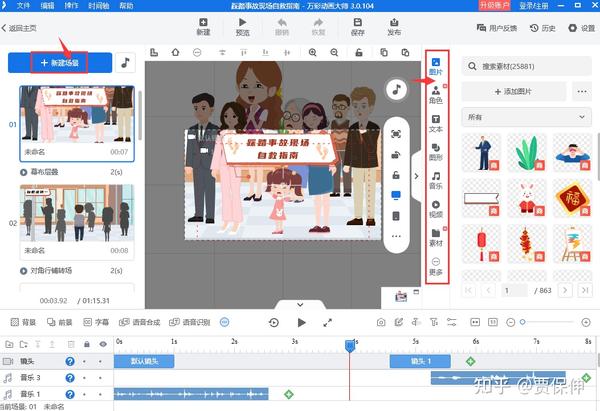Screen dimensions: 600x411
Task: Toggle the canvas lock icon in top canvas toolbar
Action: click(x=359, y=52)
